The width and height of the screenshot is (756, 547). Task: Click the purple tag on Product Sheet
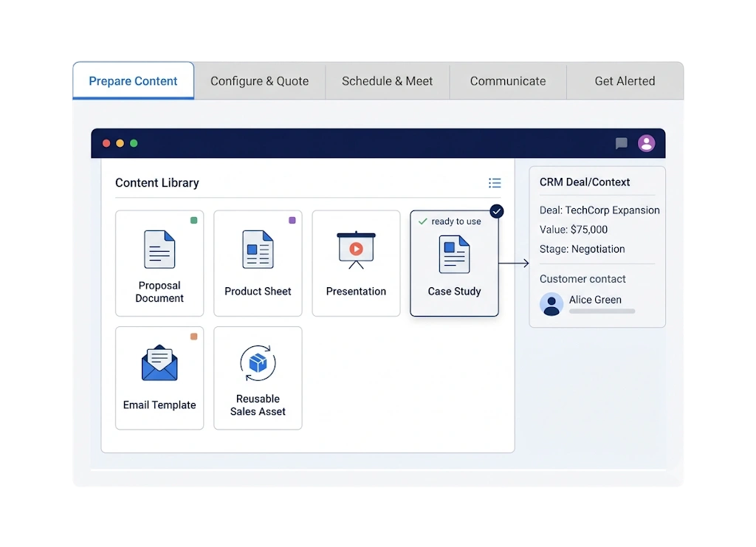[x=292, y=220]
